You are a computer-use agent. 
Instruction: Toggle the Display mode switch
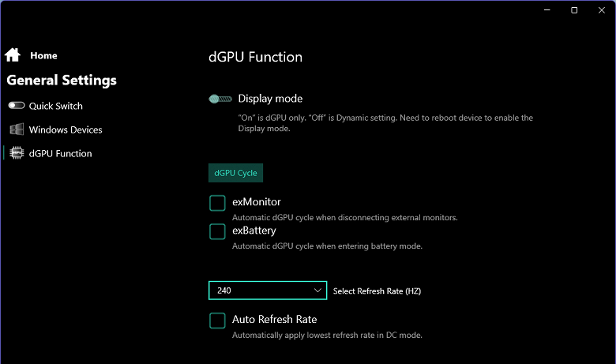click(x=220, y=99)
